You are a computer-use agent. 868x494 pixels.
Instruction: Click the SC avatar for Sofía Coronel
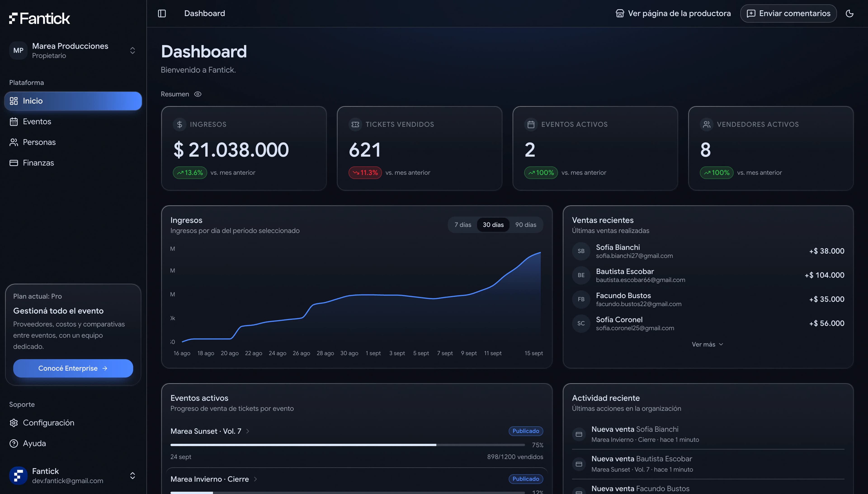click(x=581, y=324)
